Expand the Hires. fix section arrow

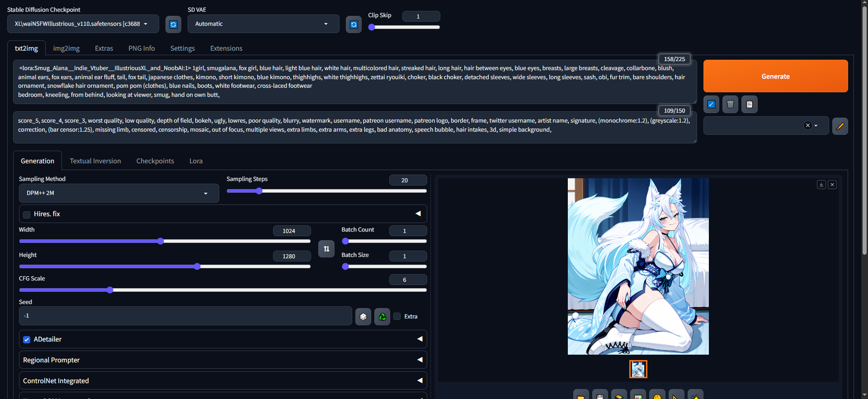[418, 214]
